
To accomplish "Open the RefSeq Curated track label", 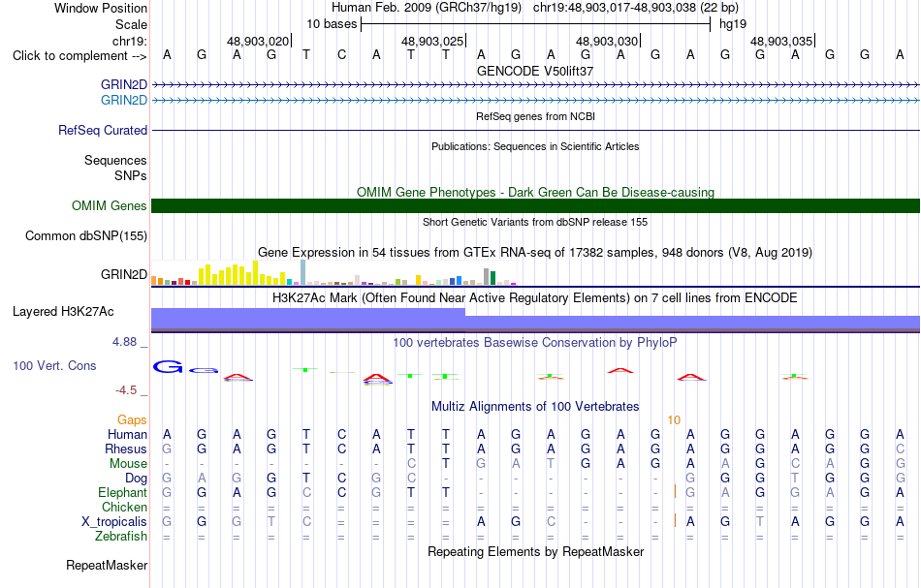I will pos(103,130).
